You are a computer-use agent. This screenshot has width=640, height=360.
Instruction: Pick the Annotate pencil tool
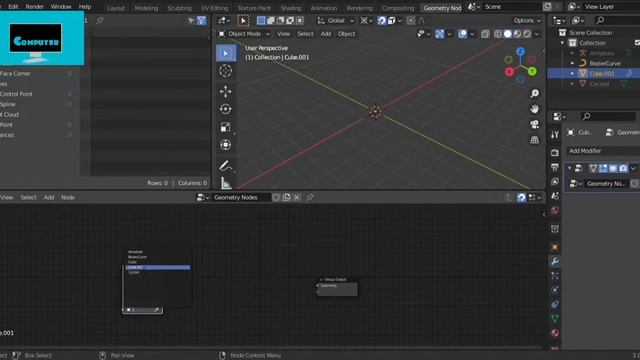click(x=226, y=165)
